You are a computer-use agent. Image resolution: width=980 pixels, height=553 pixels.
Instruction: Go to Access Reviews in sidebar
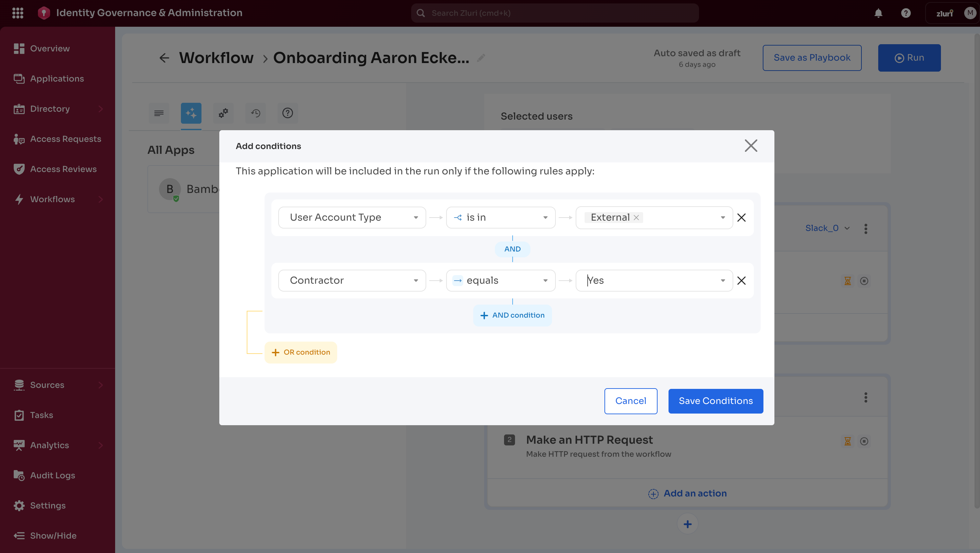pos(63,169)
